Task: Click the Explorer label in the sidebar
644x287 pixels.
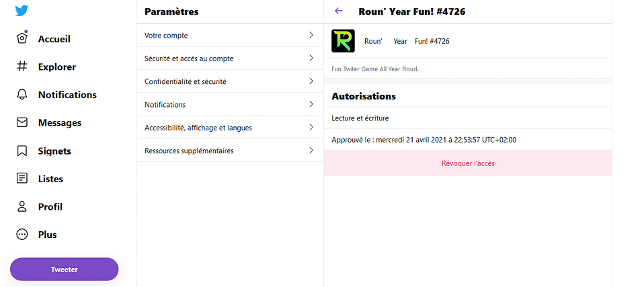Action: click(x=57, y=67)
